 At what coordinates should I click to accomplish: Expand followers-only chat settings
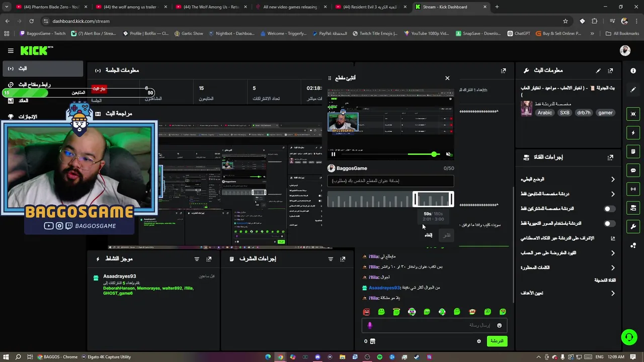[x=568, y=194]
